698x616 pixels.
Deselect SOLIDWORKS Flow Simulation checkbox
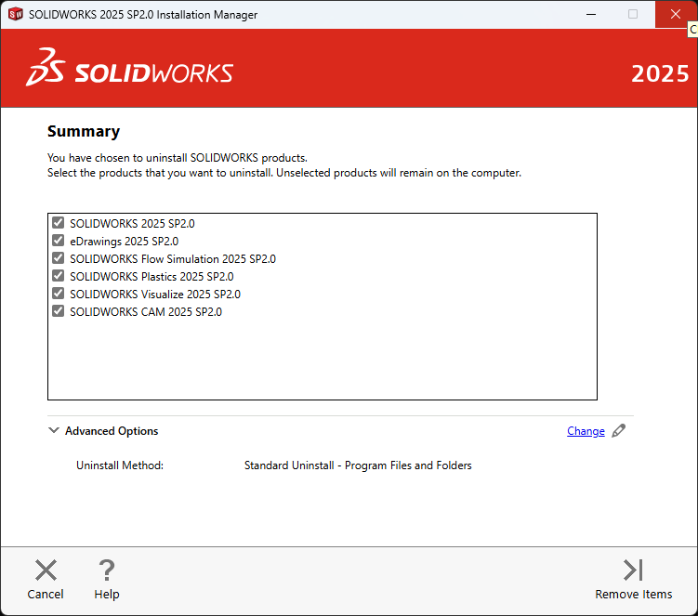point(59,258)
